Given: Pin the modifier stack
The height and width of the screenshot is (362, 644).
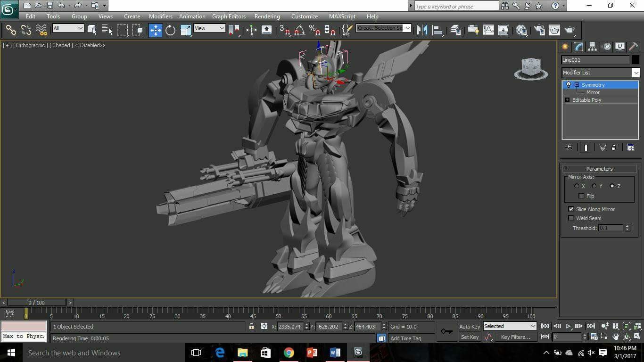Looking at the screenshot, I should (x=570, y=148).
